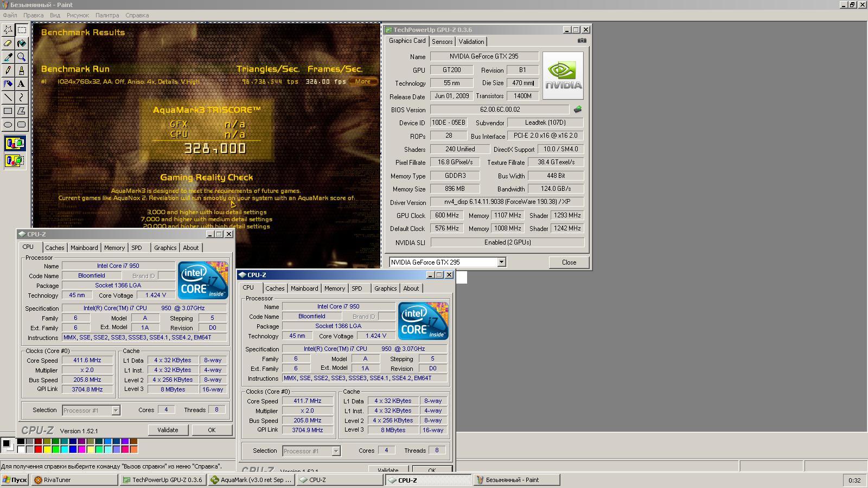Switch to the Validation tab in GPU-Z
This screenshot has height=488, width=868.
(x=471, y=42)
